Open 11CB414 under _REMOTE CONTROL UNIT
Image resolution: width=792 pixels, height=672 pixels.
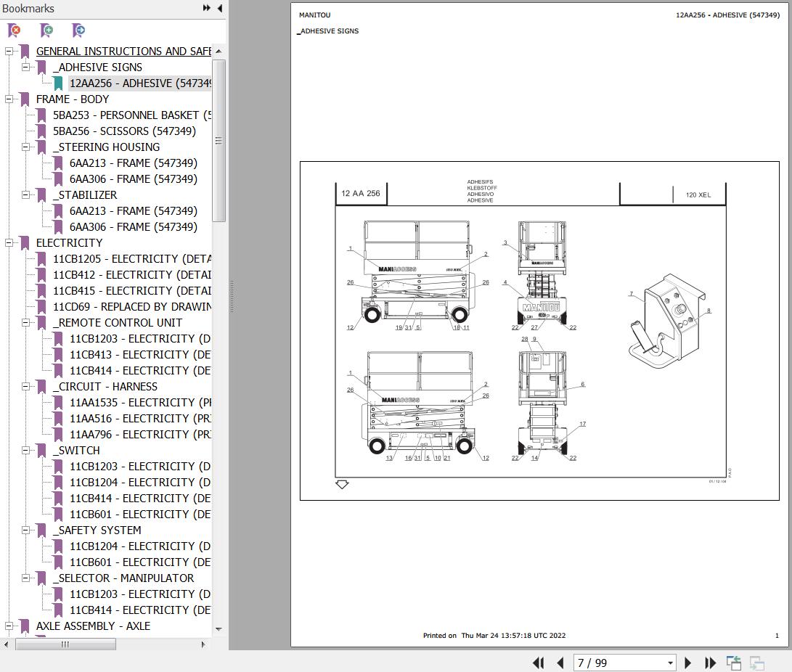(140, 371)
